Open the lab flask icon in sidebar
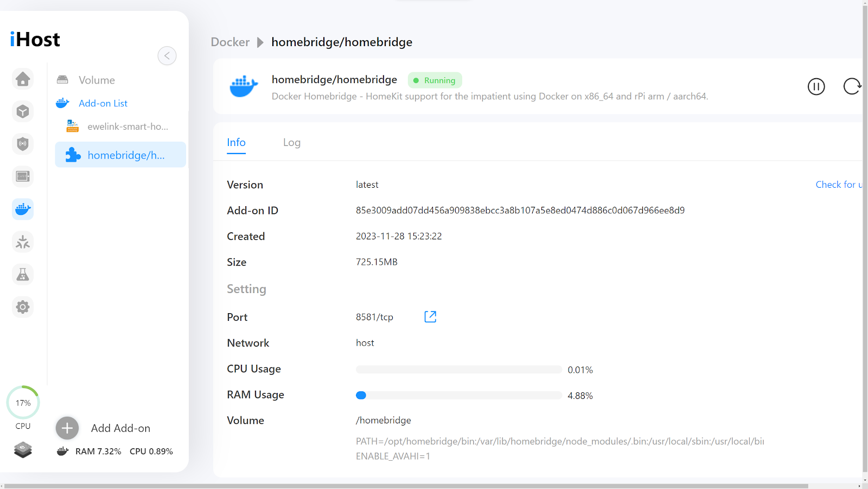 23,275
